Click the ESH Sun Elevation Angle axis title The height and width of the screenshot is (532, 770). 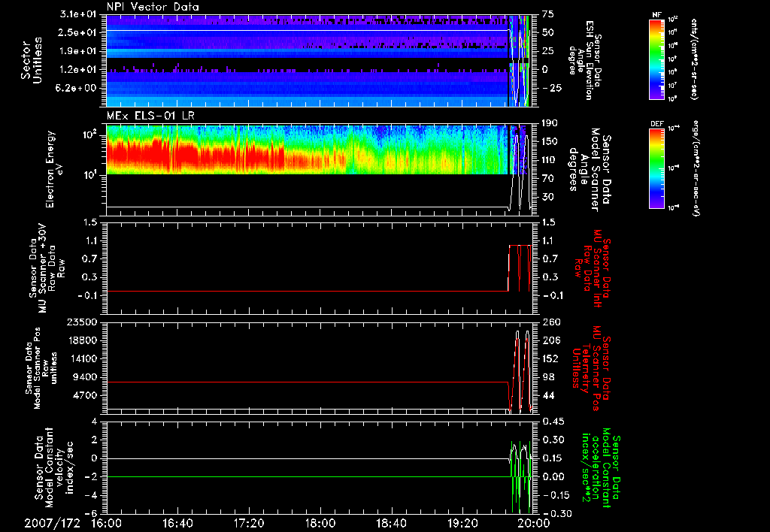click(x=584, y=60)
